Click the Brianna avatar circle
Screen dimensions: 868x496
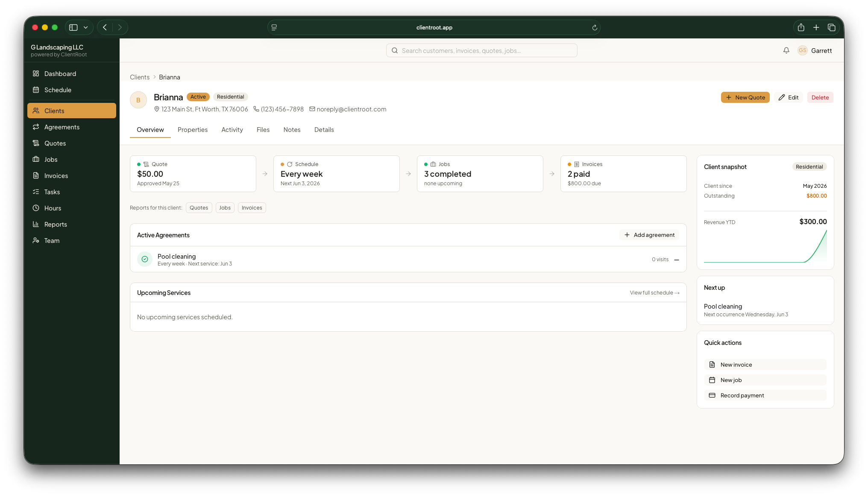(138, 100)
